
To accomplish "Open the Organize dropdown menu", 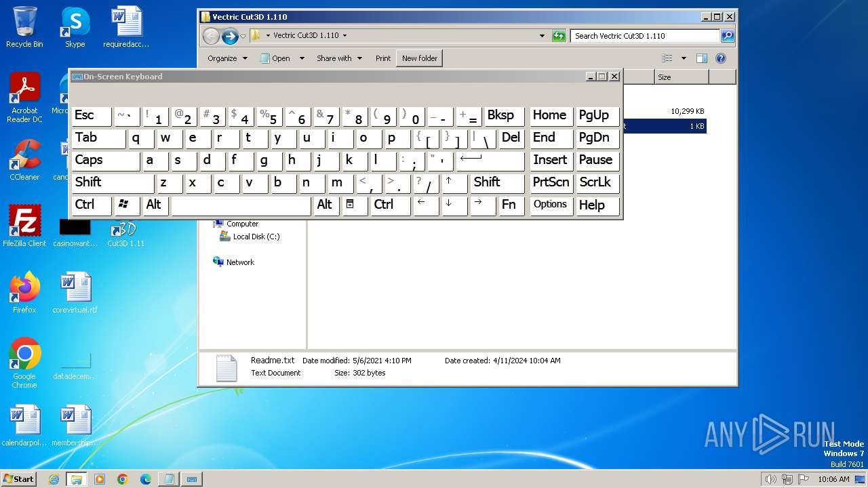I will click(227, 58).
